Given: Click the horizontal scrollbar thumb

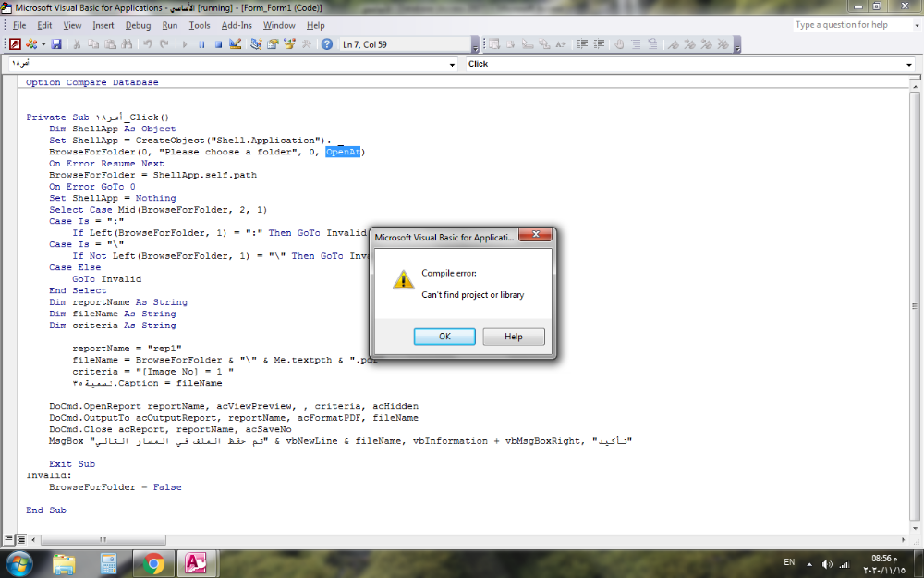Looking at the screenshot, I should tap(103, 540).
